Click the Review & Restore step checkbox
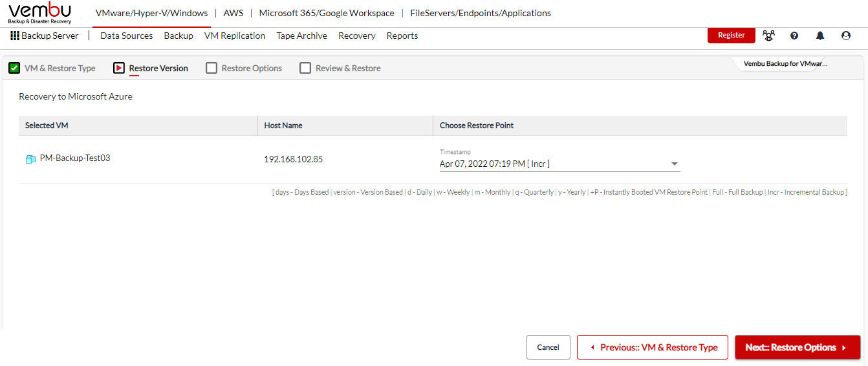This screenshot has width=868, height=366. coord(305,68)
